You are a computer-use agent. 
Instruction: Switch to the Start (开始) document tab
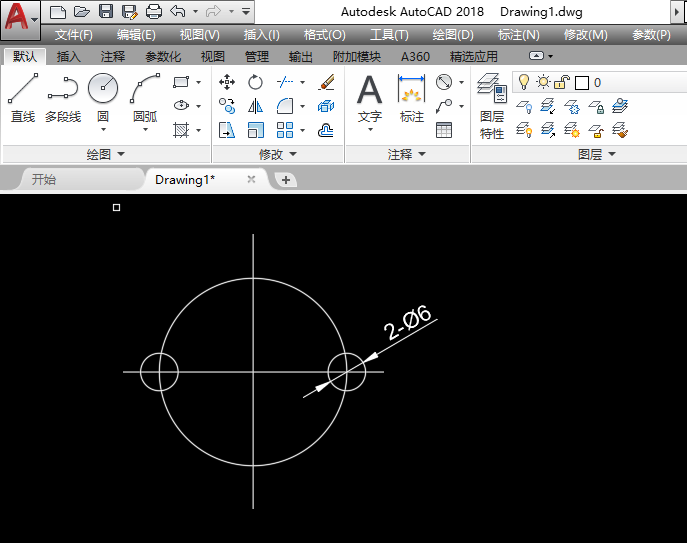(x=44, y=180)
